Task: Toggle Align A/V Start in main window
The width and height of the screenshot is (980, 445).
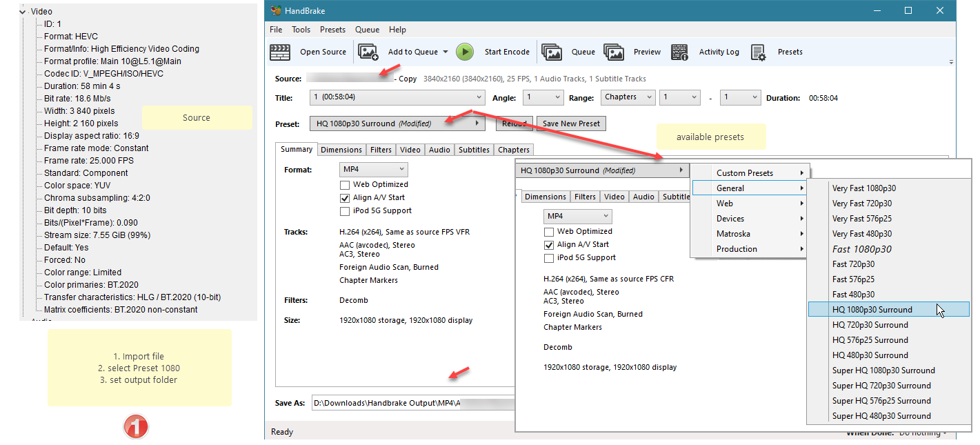Action: point(345,198)
